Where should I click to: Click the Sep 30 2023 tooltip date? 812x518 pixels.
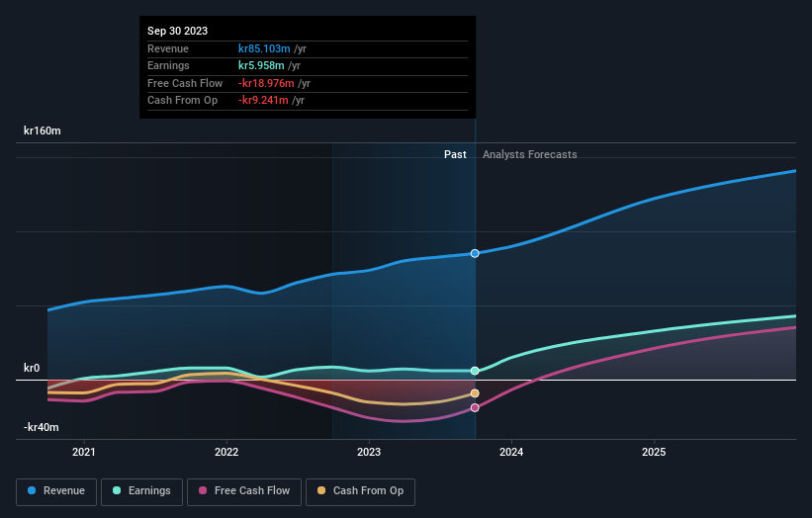click(x=178, y=31)
